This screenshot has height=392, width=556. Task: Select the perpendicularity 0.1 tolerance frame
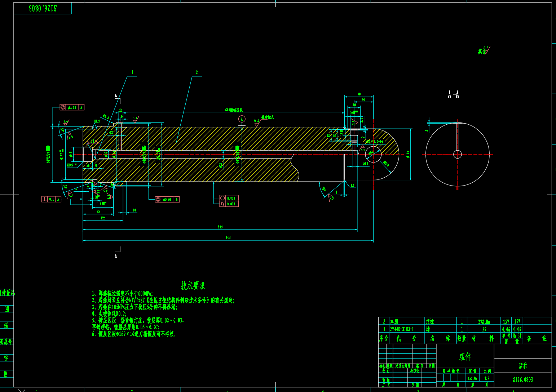click(x=51, y=199)
